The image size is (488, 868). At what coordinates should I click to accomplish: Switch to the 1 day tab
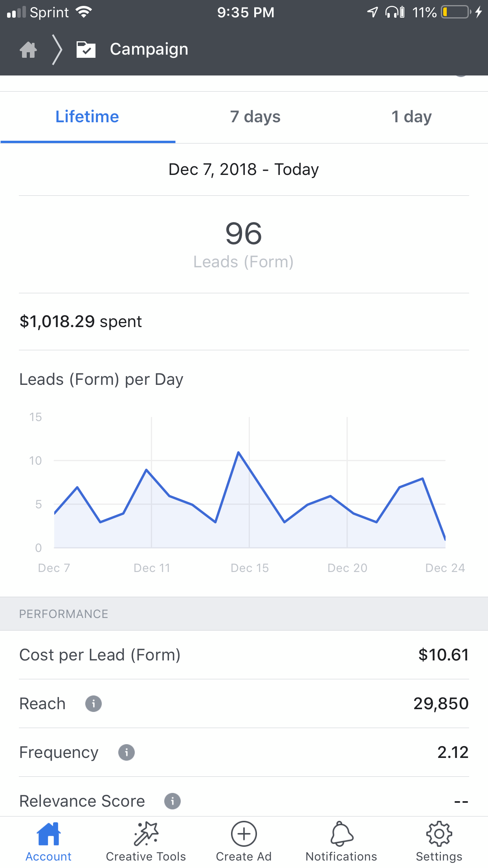[x=411, y=117]
